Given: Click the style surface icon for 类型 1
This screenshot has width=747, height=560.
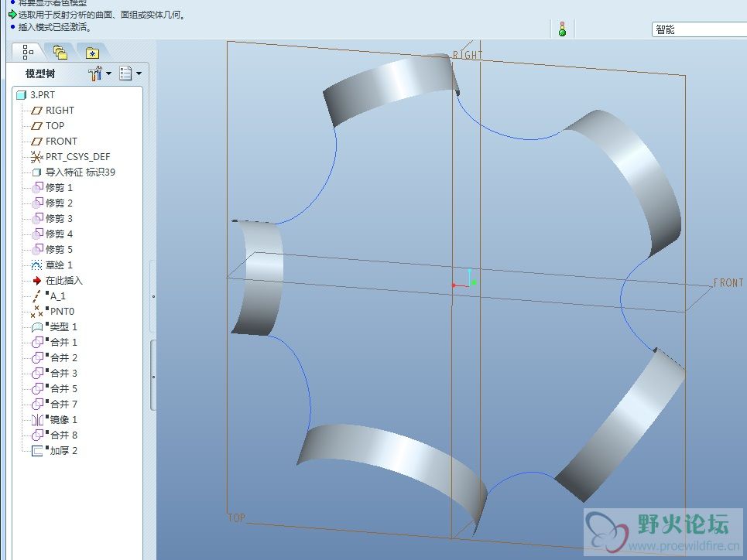Looking at the screenshot, I should point(37,327).
